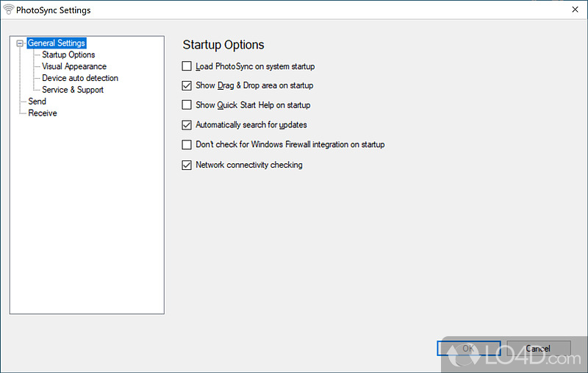This screenshot has width=588, height=373.
Task: Enable Load PhotoSync on system startup
Action: 187,66
